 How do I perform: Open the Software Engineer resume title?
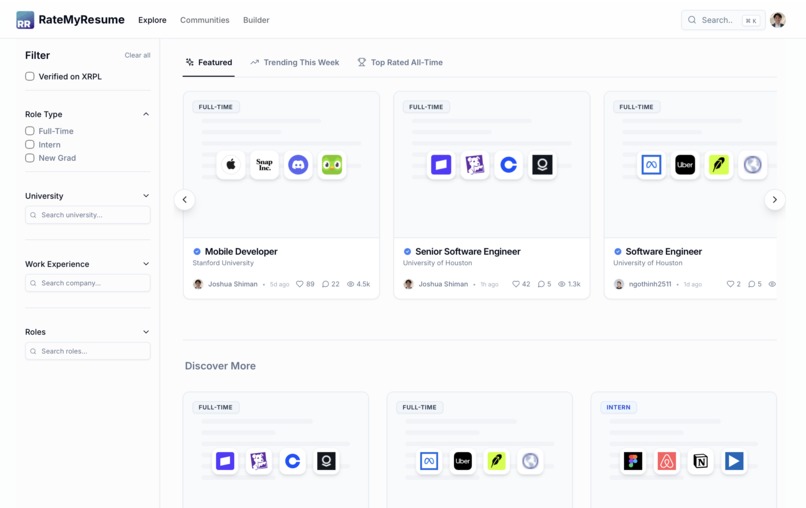click(664, 251)
